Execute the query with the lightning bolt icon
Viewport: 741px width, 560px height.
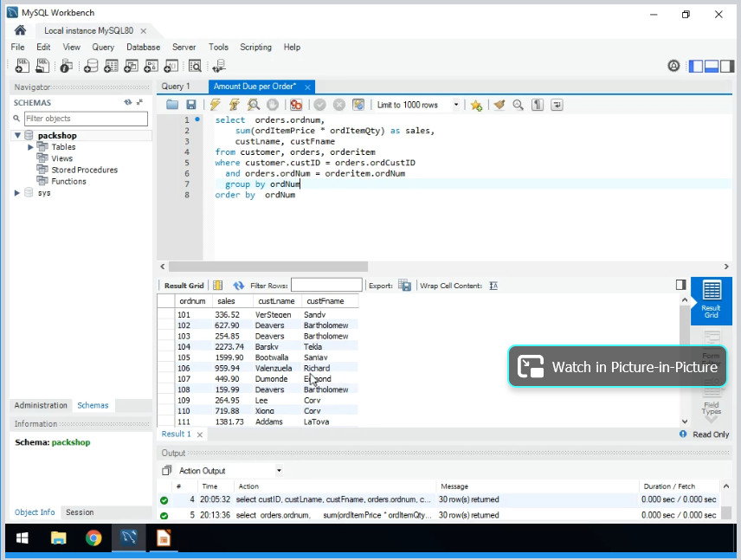point(216,105)
